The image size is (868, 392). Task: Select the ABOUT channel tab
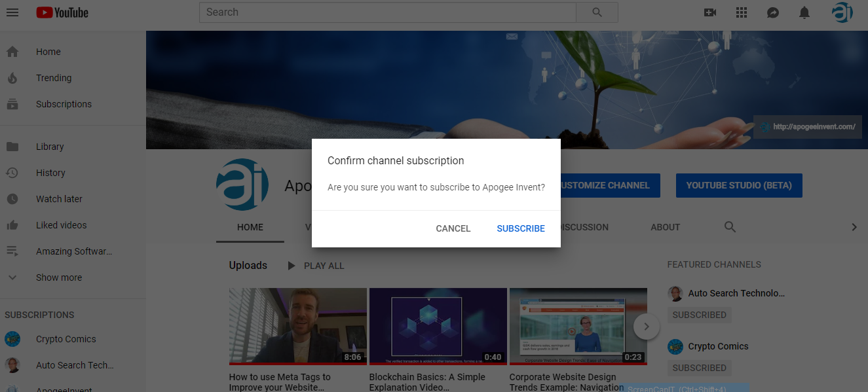(x=665, y=227)
